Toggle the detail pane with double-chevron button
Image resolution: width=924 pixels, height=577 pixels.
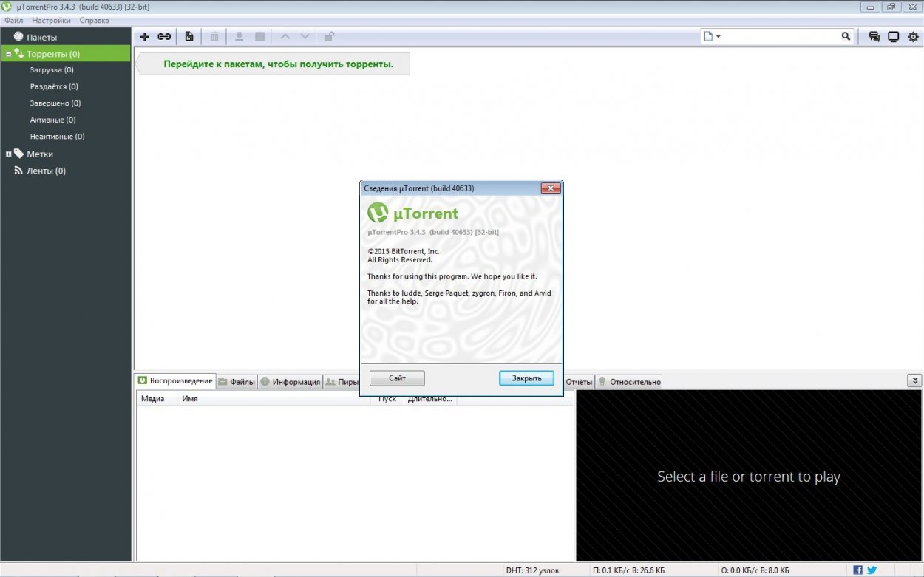pos(914,380)
